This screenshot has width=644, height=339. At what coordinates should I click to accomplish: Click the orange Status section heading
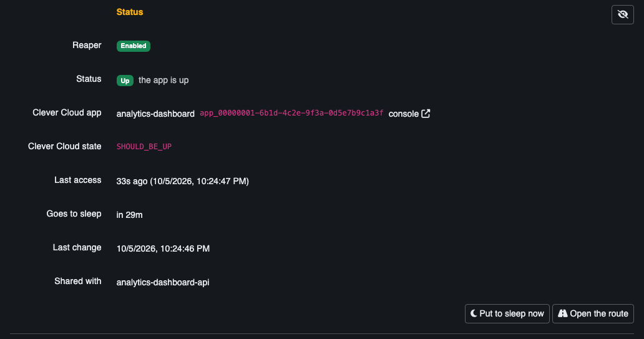[130, 12]
